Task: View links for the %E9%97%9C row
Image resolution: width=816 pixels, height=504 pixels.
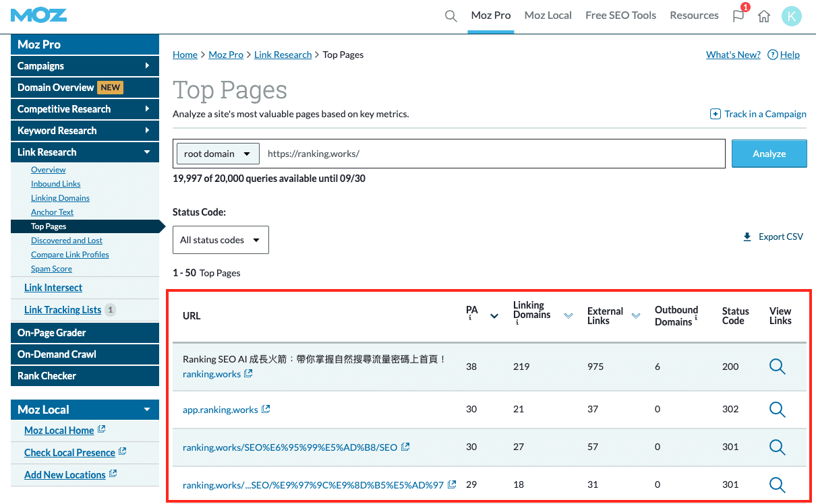Action: tap(778, 484)
